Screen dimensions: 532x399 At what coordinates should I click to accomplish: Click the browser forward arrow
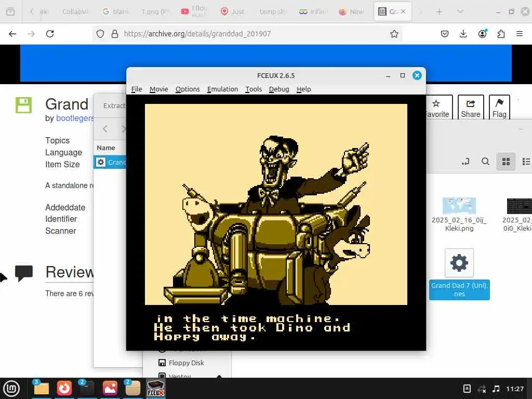pos(31,34)
